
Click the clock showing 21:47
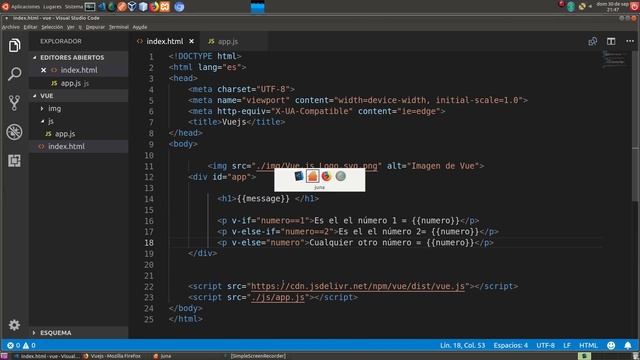(612, 7)
